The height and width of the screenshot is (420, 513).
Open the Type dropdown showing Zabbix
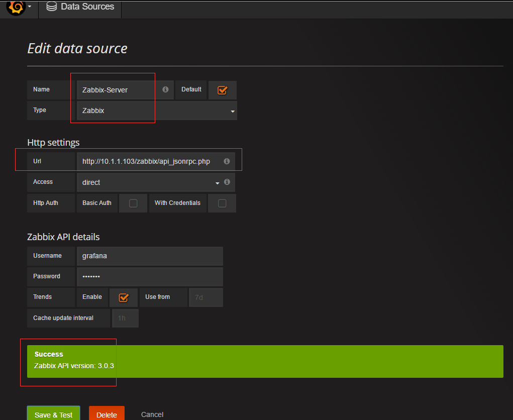157,111
